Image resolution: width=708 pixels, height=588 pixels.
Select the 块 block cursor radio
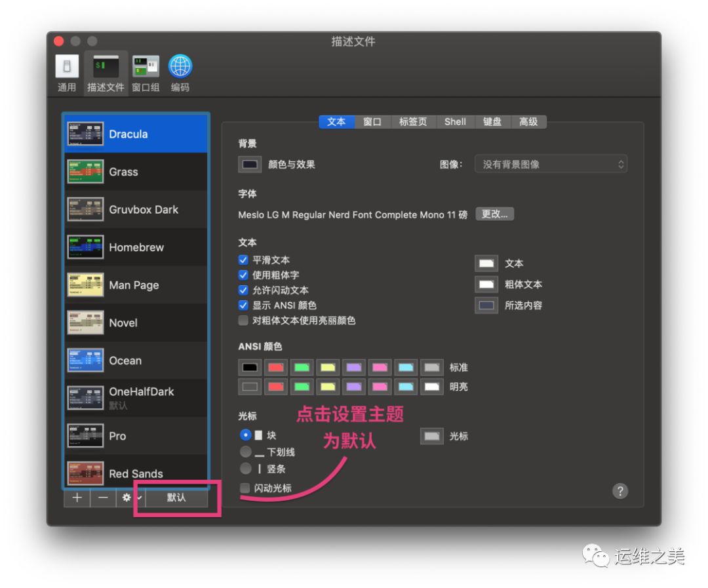point(245,435)
